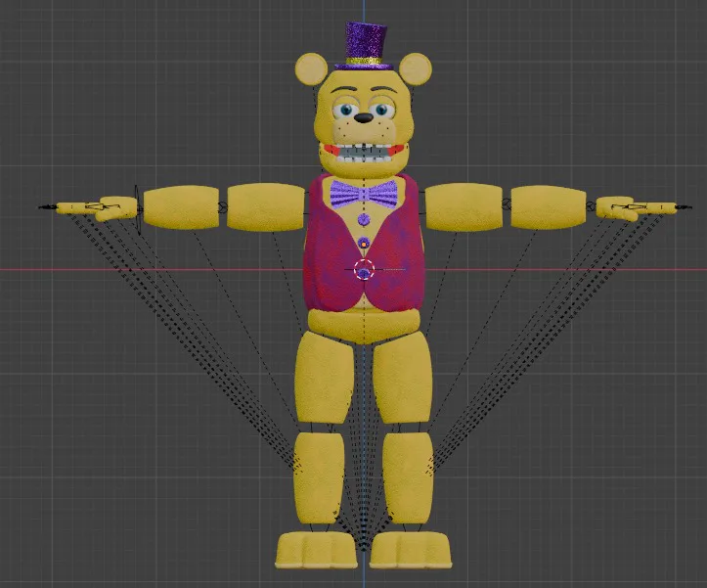707x588 pixels.
Task: Click the middle vest button with orange center
Action: click(x=364, y=243)
